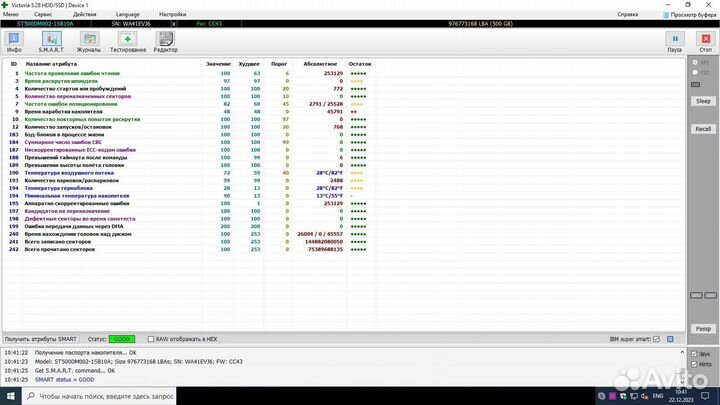Sort by Порог column header

point(279,64)
